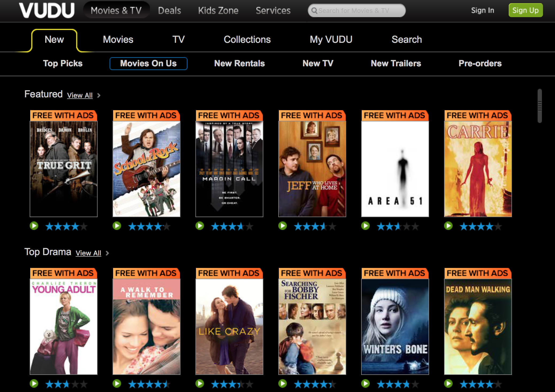Click the vertical scrollbar handle on the right

point(539,106)
